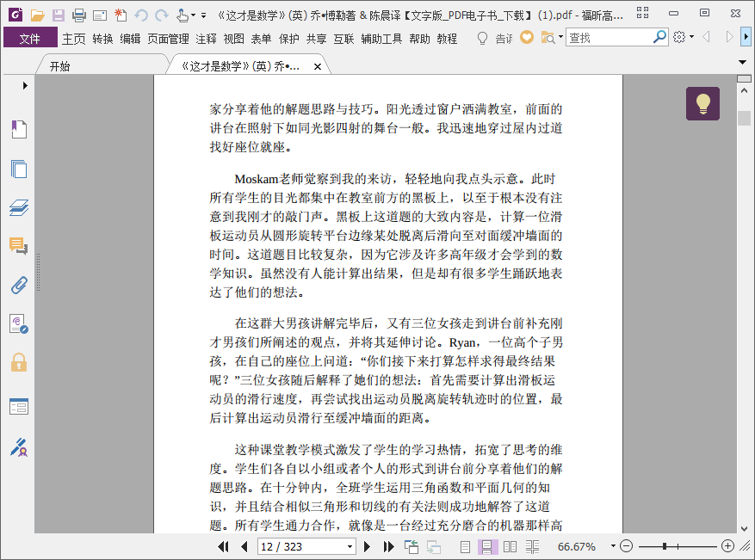Go to the first page
Viewport: 755px width, 560px height.
click(223, 546)
